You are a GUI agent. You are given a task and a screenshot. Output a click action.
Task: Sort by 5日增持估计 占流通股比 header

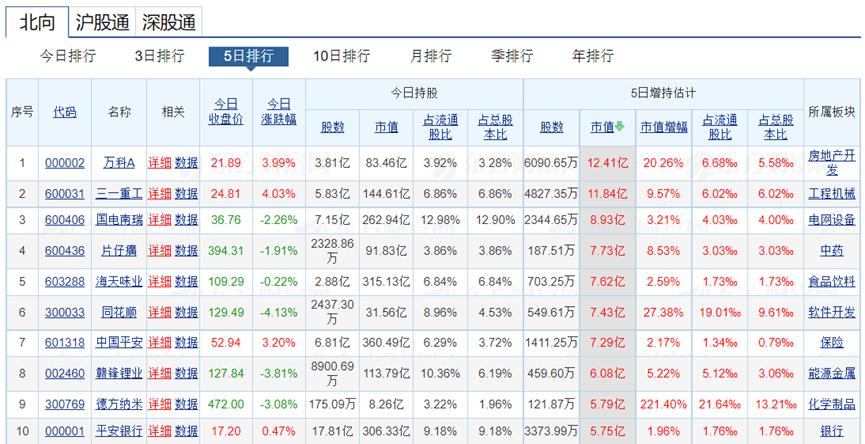coord(719,127)
